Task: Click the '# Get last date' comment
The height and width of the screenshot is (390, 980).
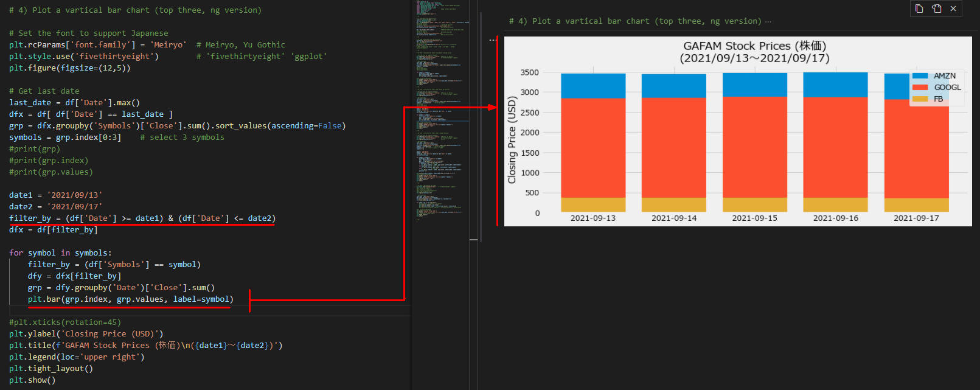Action: 44,91
